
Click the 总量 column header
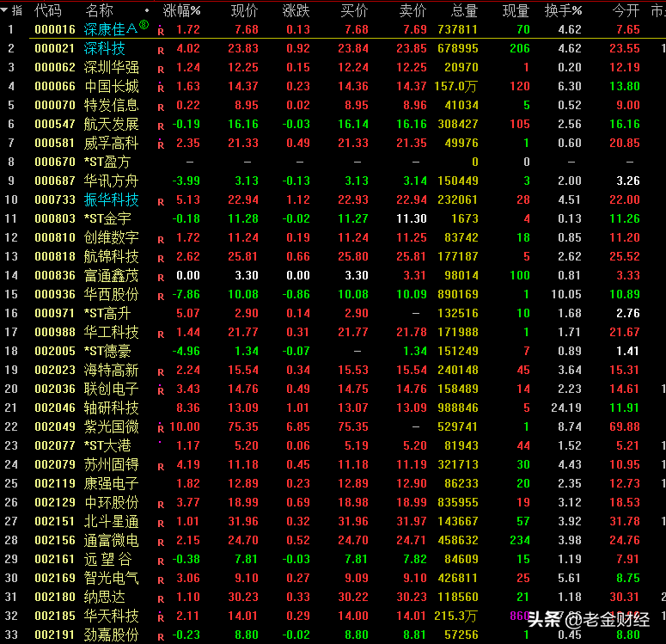point(464,10)
